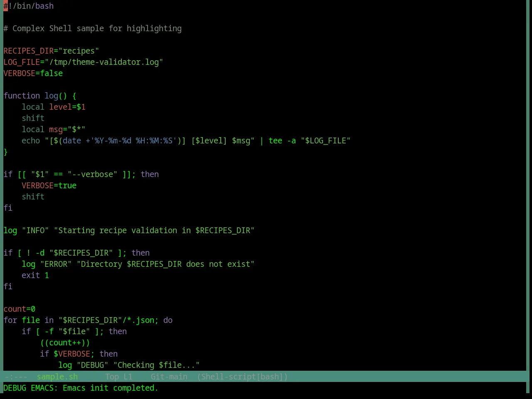Click the "INFO" string in log call
Screen dimensions: 532x399
pyautogui.click(x=35, y=230)
